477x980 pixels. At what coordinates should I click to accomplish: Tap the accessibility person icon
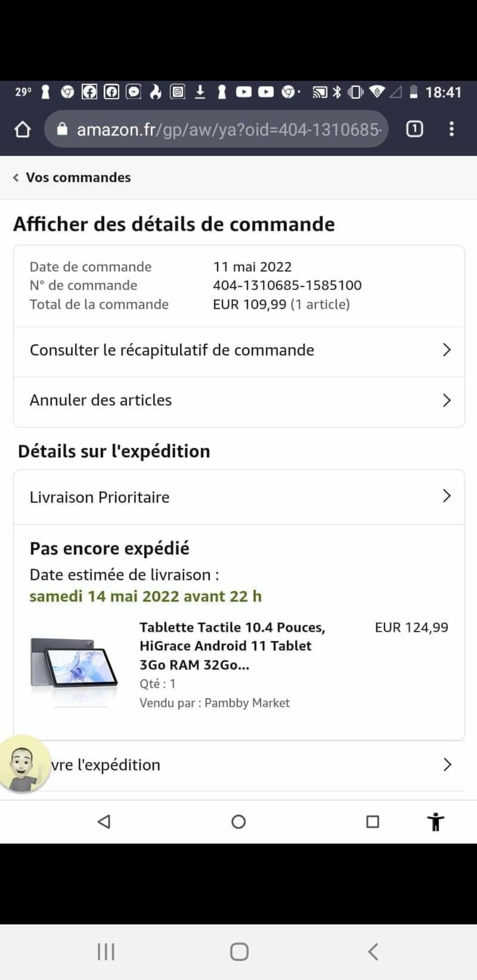click(x=435, y=822)
